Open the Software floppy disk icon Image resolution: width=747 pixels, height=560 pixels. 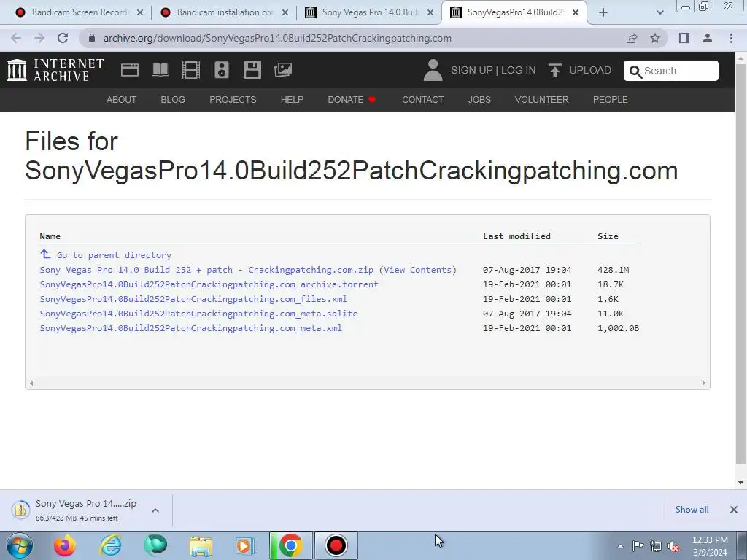252,70
